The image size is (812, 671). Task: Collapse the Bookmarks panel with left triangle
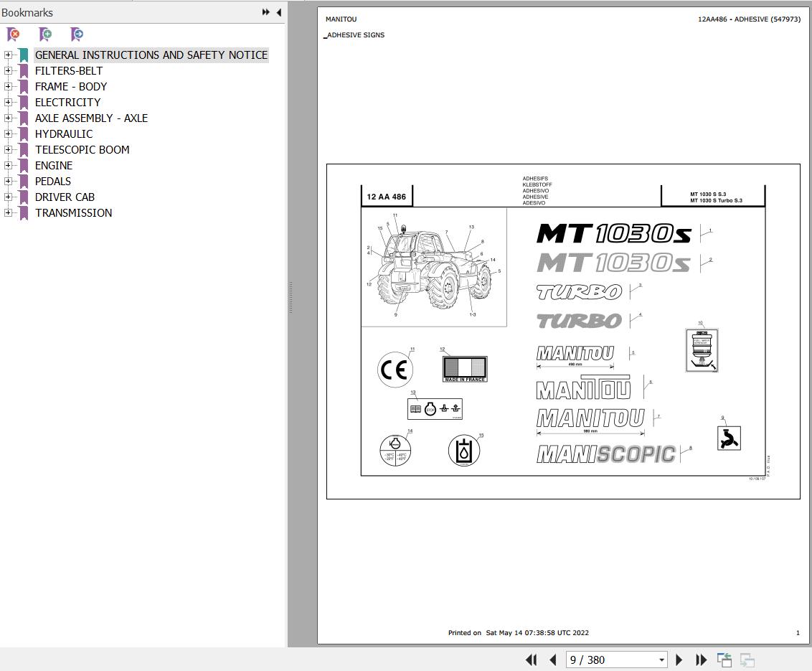point(279,12)
